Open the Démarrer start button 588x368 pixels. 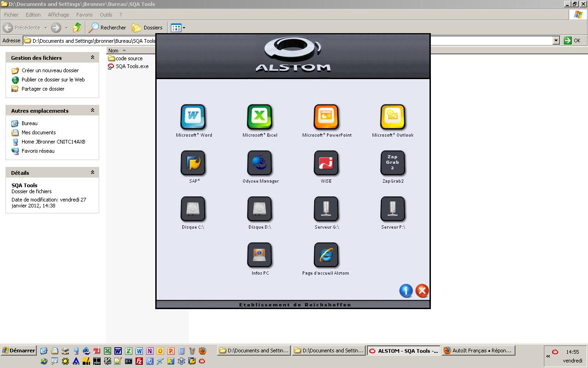coord(18,351)
